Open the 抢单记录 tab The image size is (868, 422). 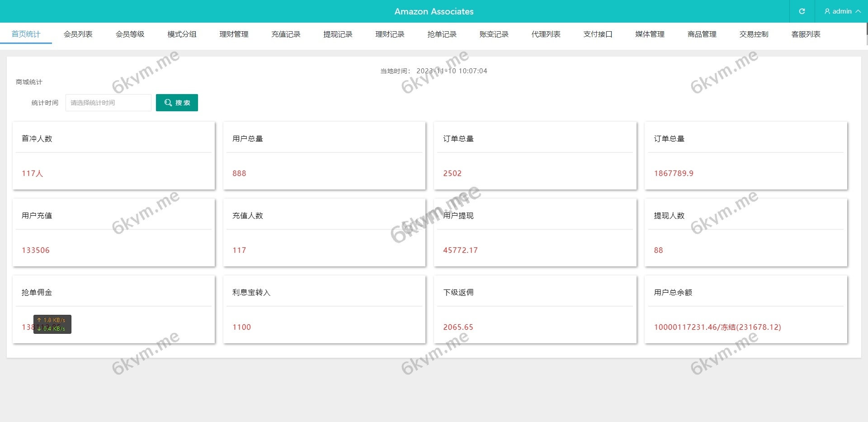point(442,34)
